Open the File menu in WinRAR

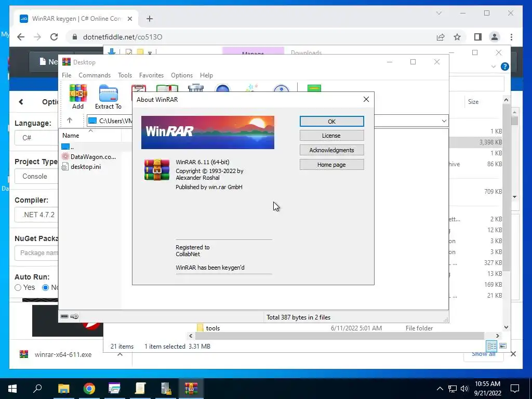click(66, 75)
